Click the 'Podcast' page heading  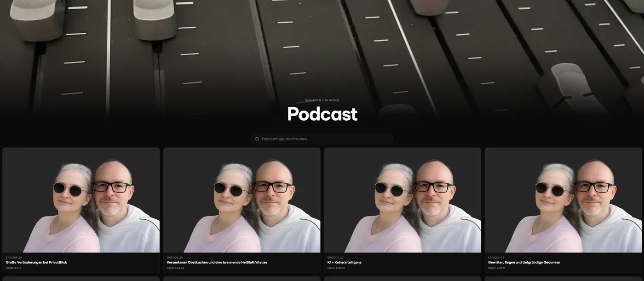point(322,114)
